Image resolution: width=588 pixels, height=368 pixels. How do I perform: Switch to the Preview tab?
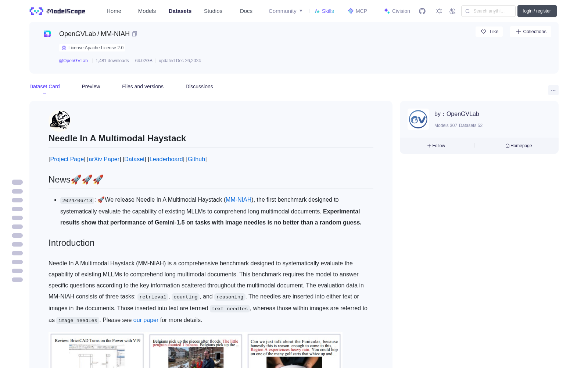(x=91, y=86)
